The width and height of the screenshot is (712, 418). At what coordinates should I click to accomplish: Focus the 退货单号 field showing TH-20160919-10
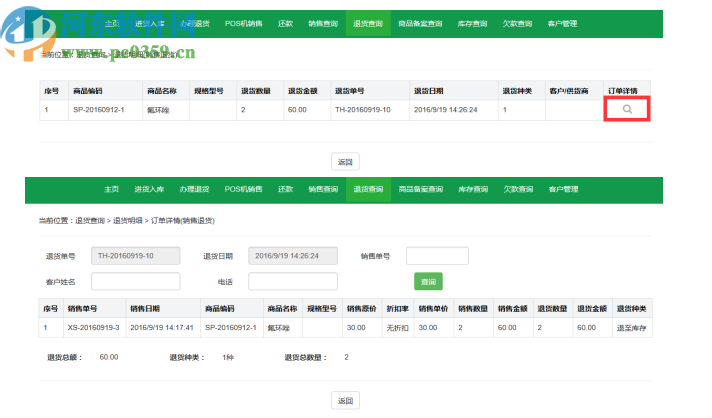click(135, 256)
